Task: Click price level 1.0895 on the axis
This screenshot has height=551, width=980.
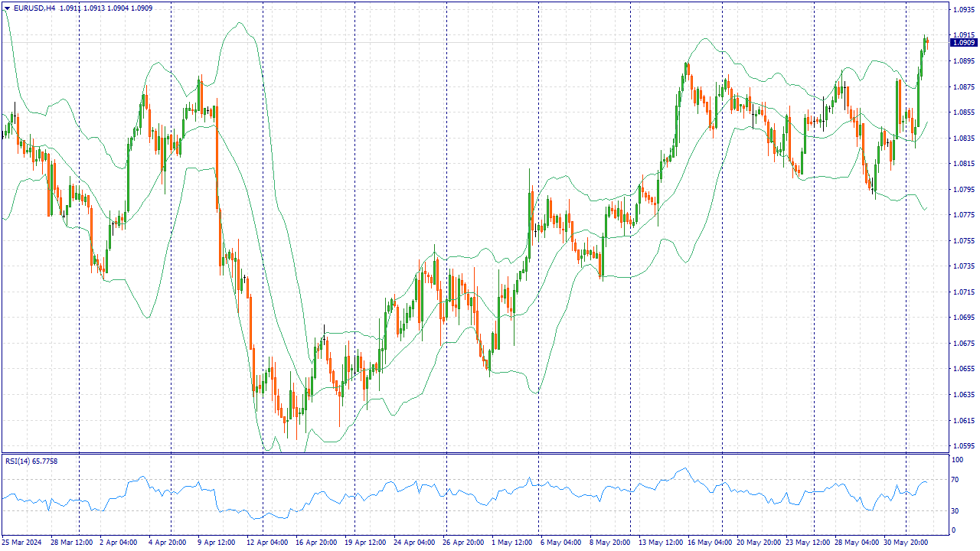Action: tap(963, 61)
